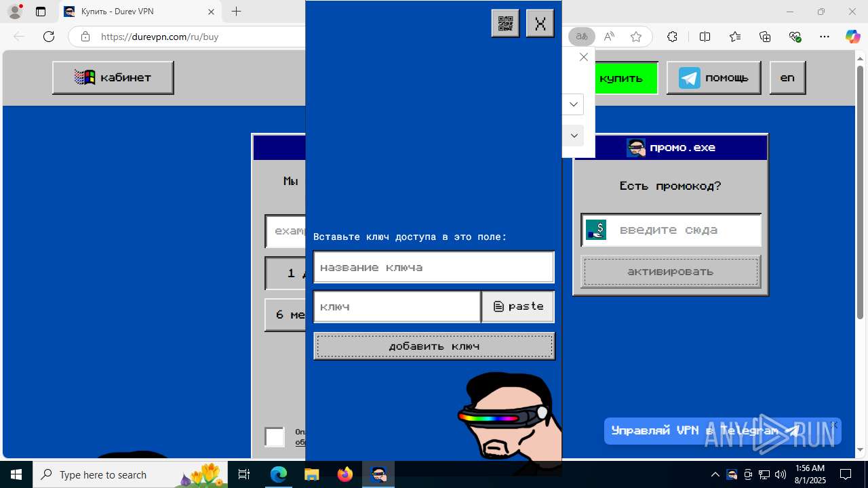868x488 pixels.
Task: Open network icon in system tray
Action: pyautogui.click(x=764, y=474)
